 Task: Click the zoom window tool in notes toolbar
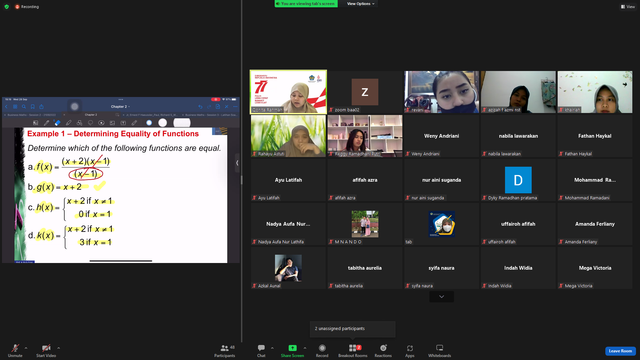[x=36, y=122]
